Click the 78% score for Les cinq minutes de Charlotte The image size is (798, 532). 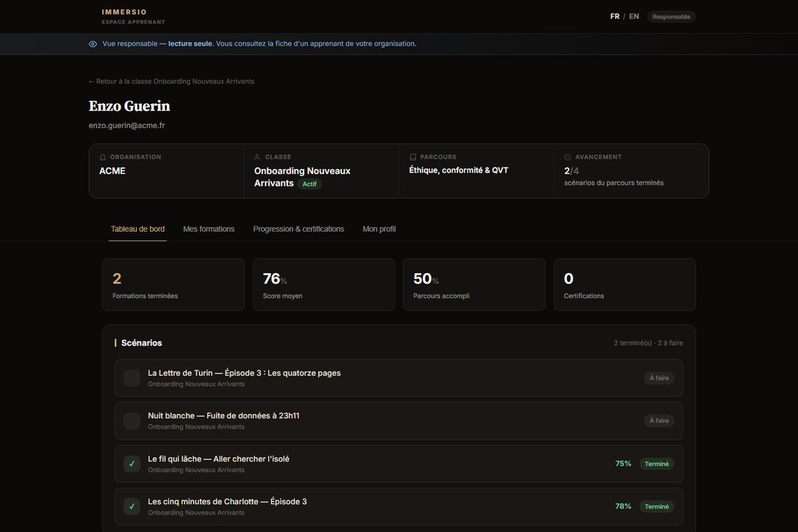pos(623,506)
